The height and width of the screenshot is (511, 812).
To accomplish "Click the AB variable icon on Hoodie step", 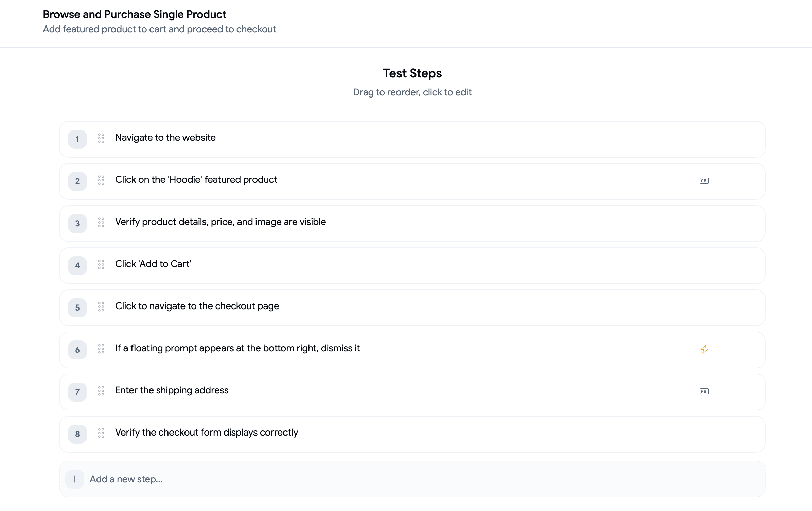I will pos(704,181).
